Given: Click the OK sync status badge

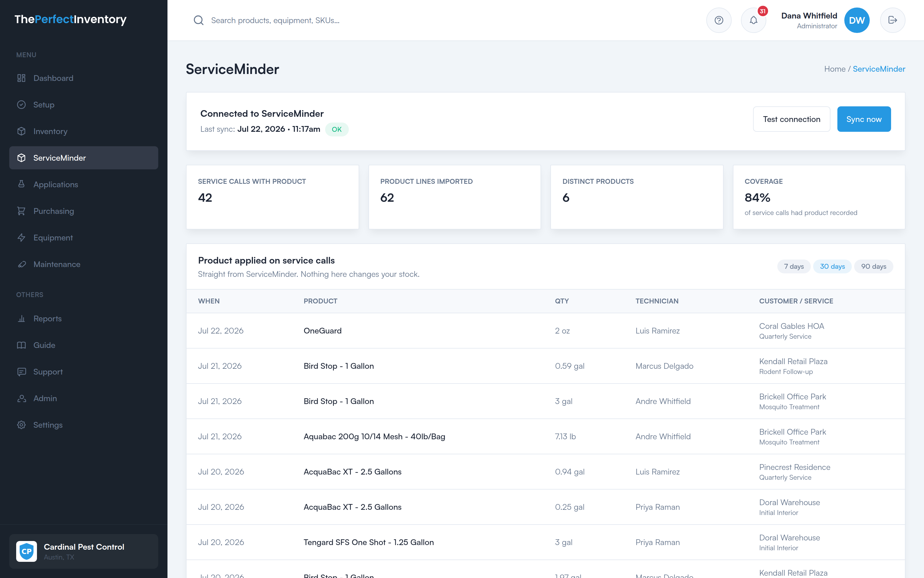Looking at the screenshot, I should coord(336,129).
